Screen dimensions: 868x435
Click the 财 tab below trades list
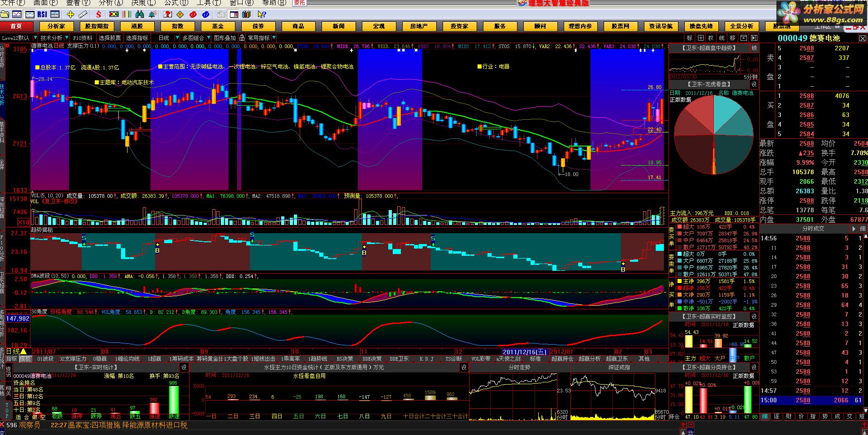coord(789,416)
